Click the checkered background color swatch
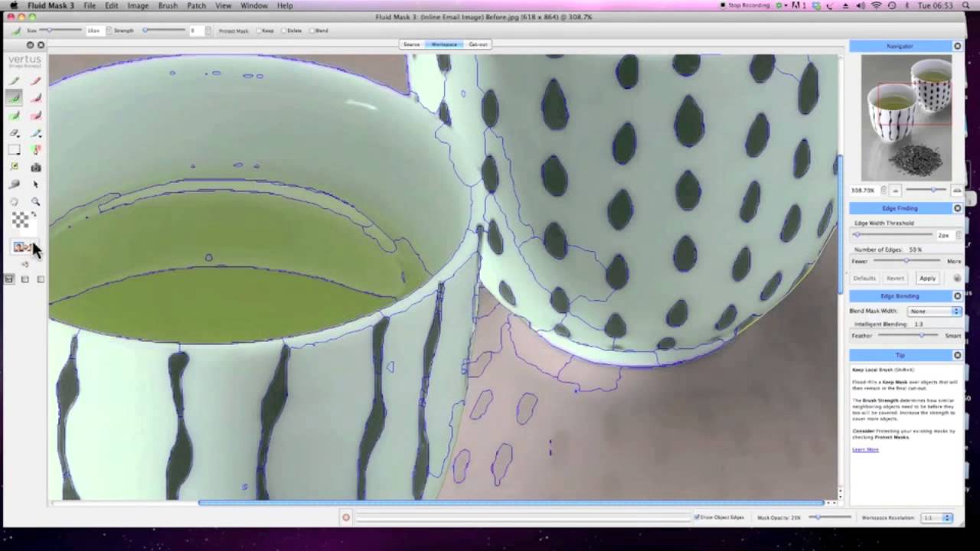The image size is (980, 551). point(21,220)
